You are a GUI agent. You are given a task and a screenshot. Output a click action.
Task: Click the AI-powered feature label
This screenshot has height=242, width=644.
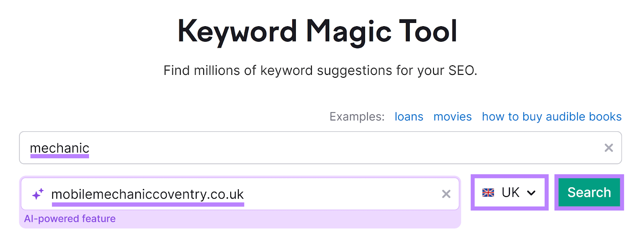(x=70, y=219)
